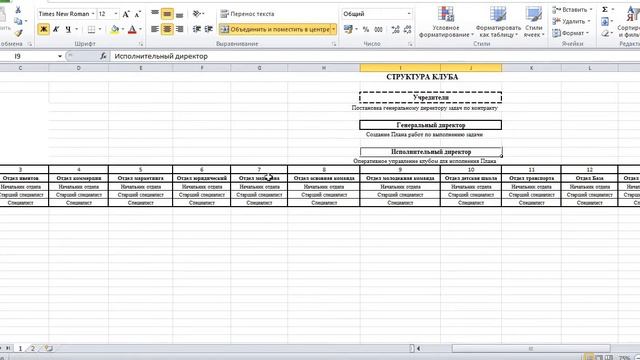The width and height of the screenshot is (640, 360).
Task: Click the Name Box showing I9
Action: [28, 56]
